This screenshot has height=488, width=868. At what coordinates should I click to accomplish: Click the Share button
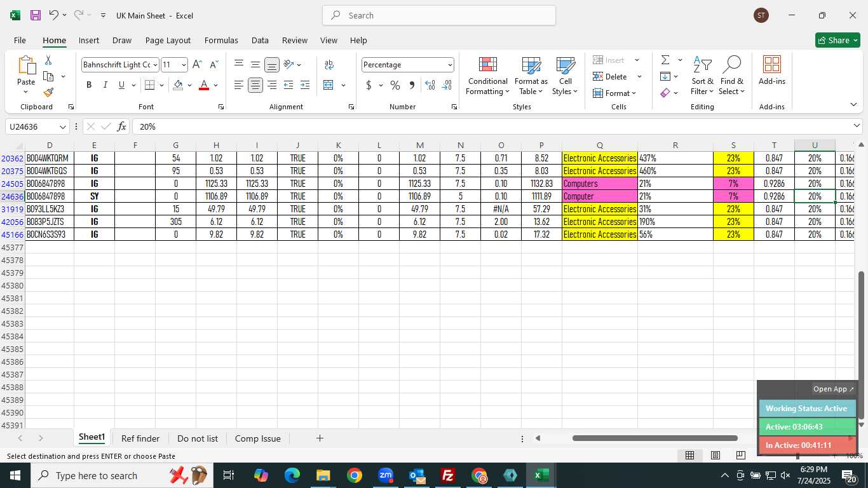coord(837,40)
